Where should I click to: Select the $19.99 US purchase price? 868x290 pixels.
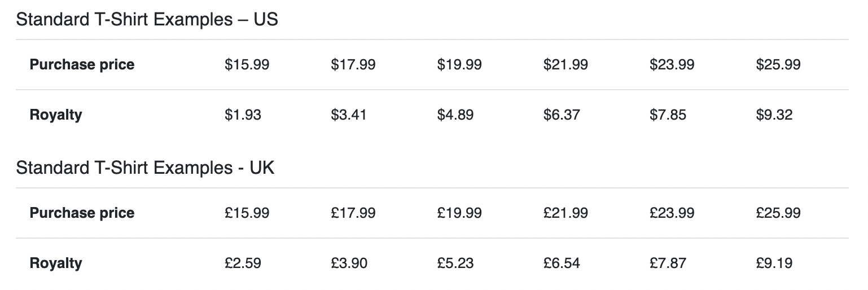(x=459, y=64)
